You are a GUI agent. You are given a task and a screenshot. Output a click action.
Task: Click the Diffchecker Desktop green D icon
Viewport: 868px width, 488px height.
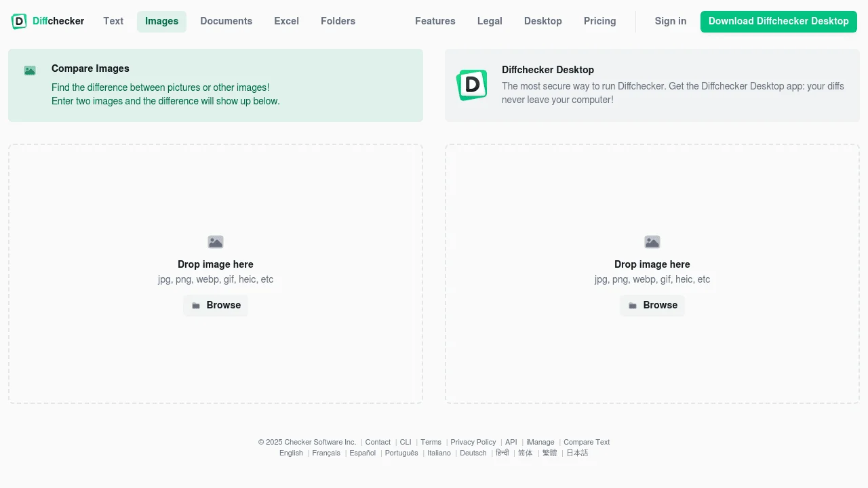tap(472, 85)
